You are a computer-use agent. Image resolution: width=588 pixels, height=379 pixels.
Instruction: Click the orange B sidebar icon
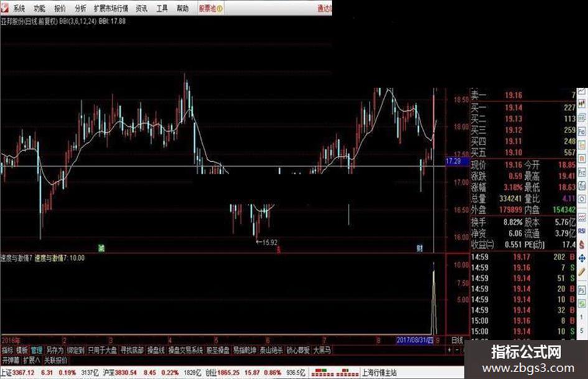coord(582,159)
